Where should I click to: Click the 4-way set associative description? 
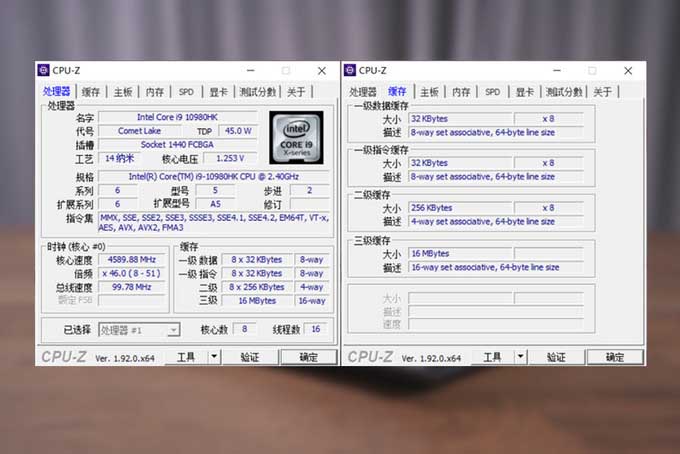(496, 222)
